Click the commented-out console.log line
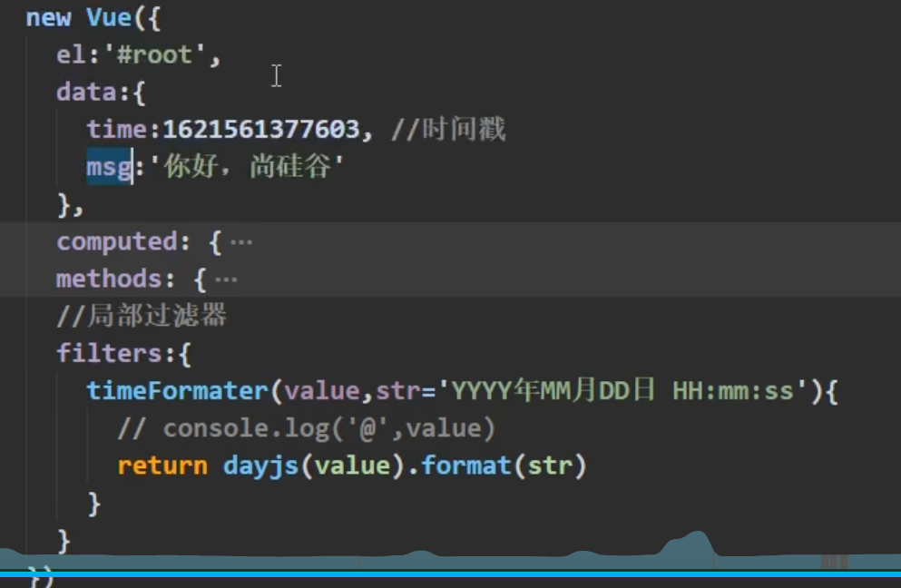901x588 pixels. click(x=306, y=428)
